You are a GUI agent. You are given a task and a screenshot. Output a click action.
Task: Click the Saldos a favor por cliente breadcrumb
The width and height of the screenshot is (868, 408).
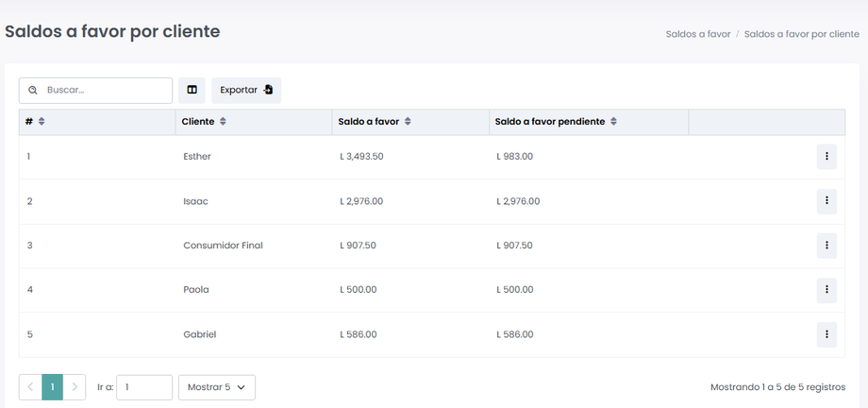801,34
